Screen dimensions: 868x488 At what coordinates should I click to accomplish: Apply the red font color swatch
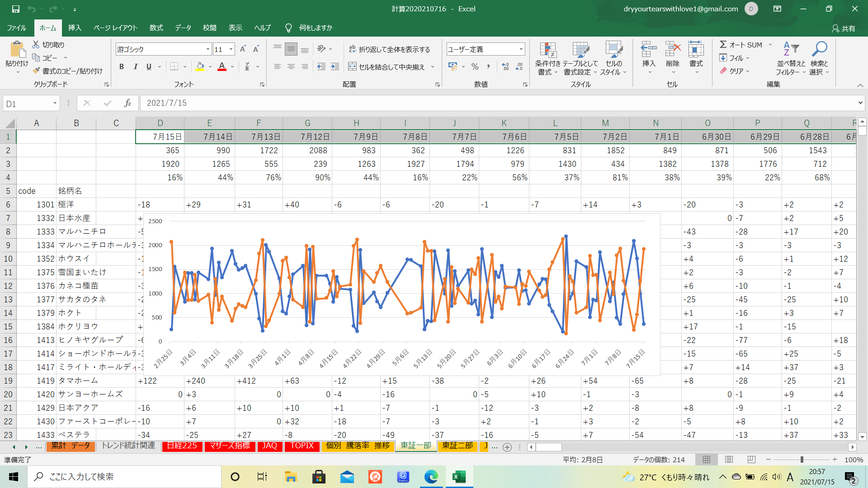[222, 67]
